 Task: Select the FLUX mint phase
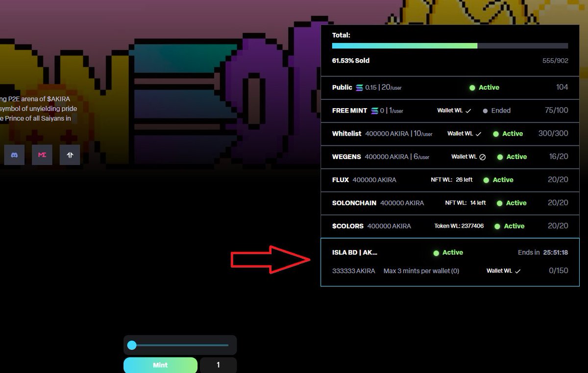pos(450,180)
